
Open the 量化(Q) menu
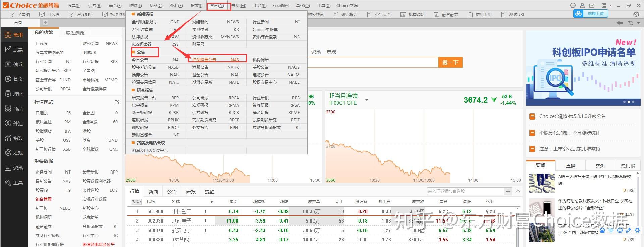tap(303, 5)
